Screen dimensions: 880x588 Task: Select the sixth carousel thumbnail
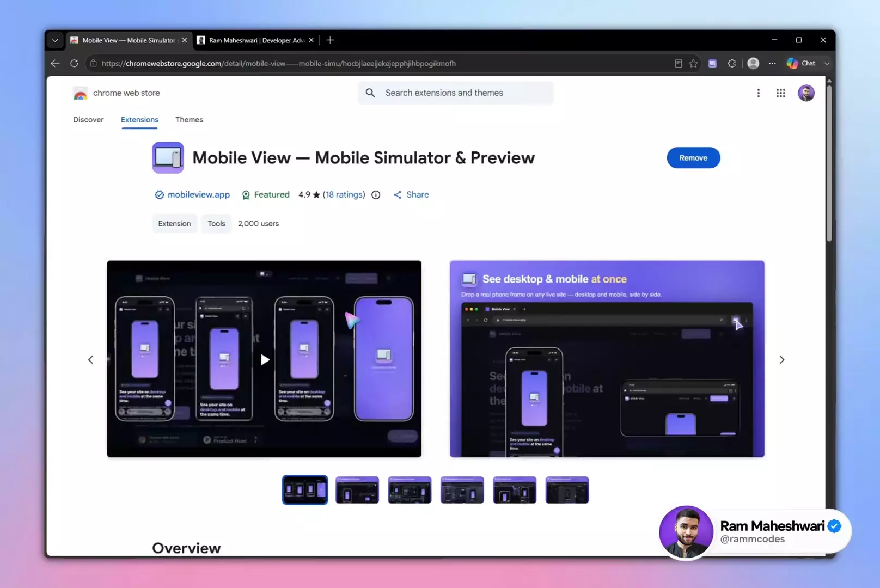coord(567,490)
